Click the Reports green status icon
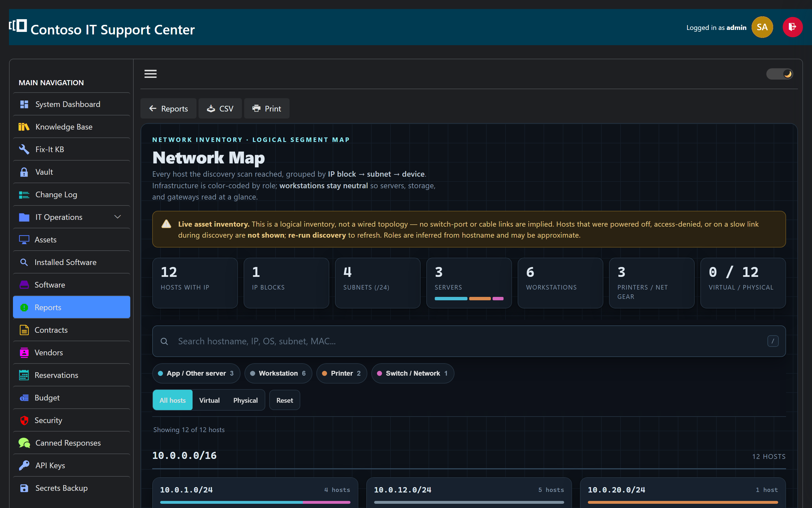 (24, 307)
